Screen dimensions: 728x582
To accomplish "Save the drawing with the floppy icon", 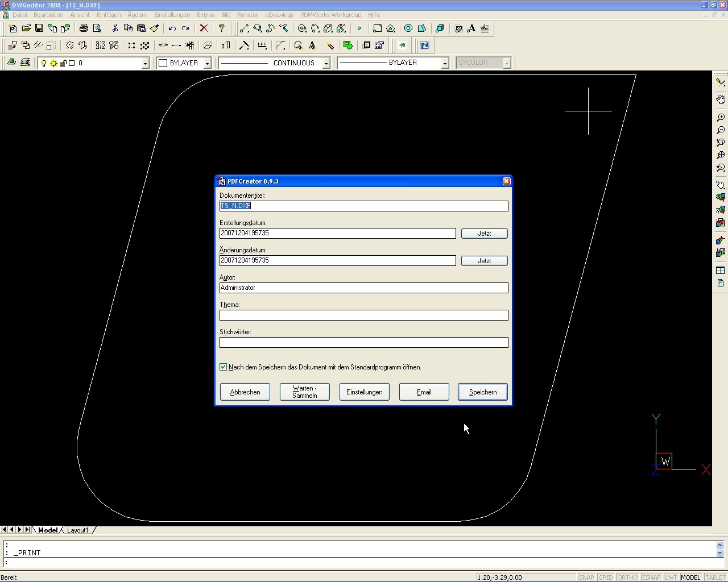I will 39,28.
